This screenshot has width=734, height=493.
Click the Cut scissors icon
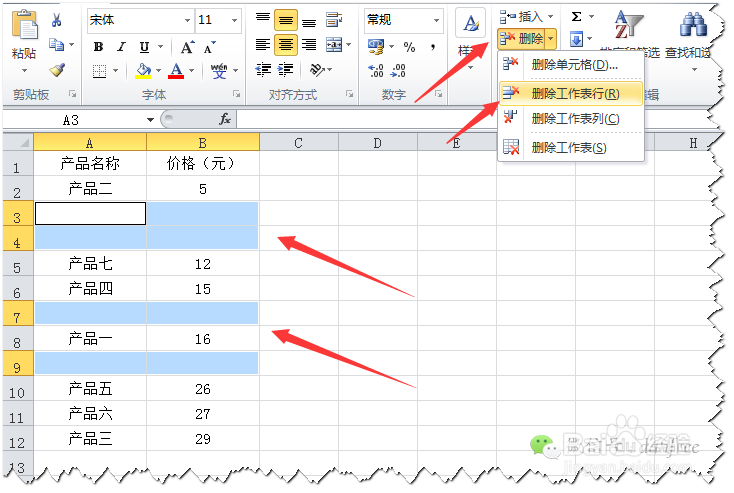click(56, 20)
